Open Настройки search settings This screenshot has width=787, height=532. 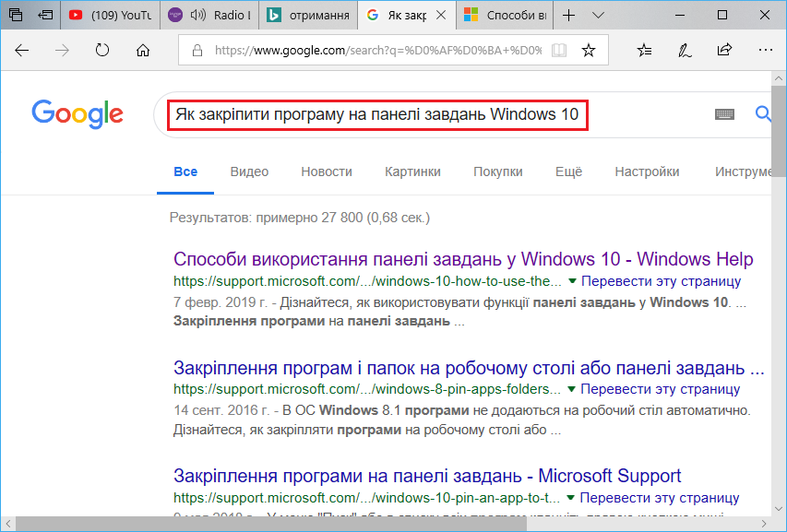click(647, 171)
